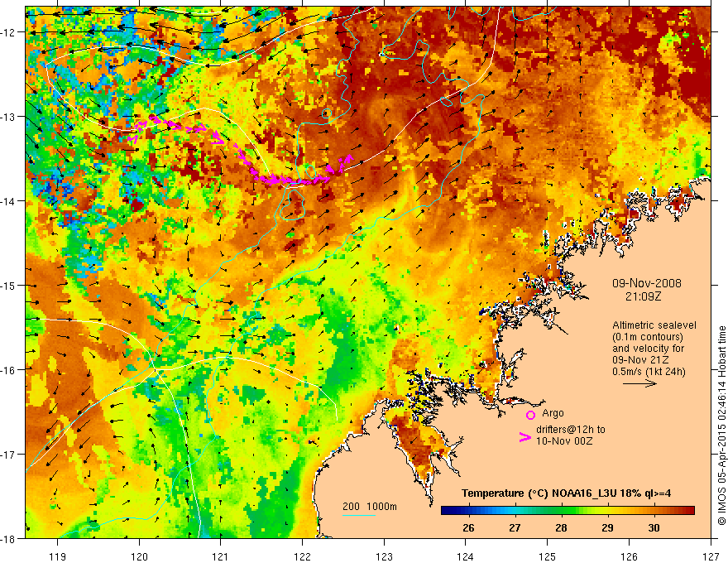Click the IMOS copyright timestamp text
This screenshot has width=728, height=563.
click(721, 426)
